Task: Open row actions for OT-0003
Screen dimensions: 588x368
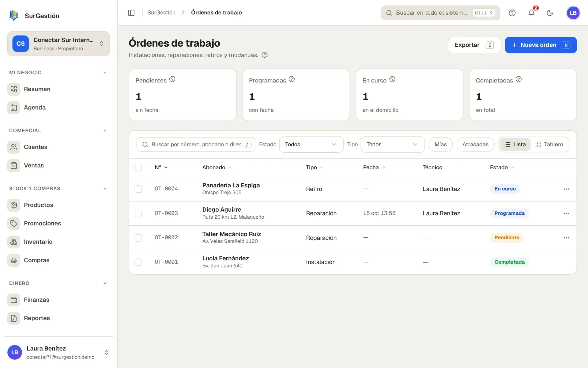Action: [566, 213]
